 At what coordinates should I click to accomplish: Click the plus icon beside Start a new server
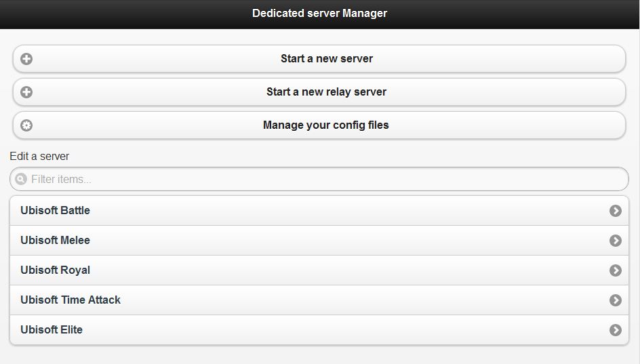tap(26, 59)
